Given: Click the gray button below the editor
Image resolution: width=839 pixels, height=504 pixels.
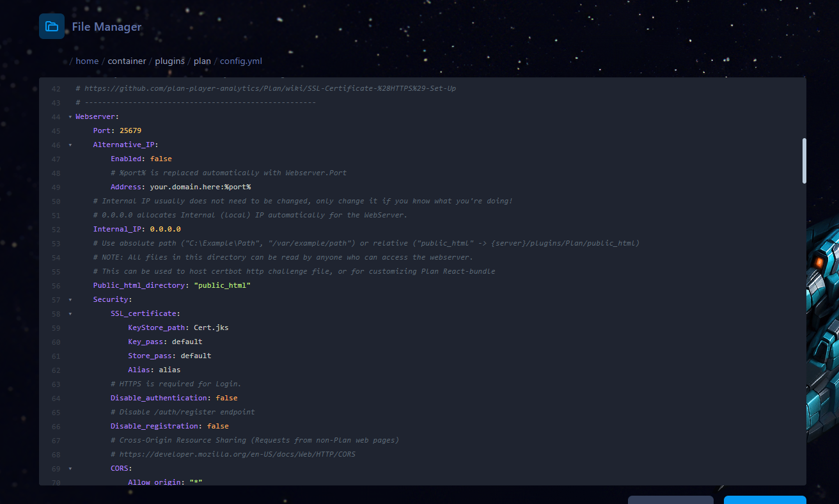Looking at the screenshot, I should tap(670, 500).
